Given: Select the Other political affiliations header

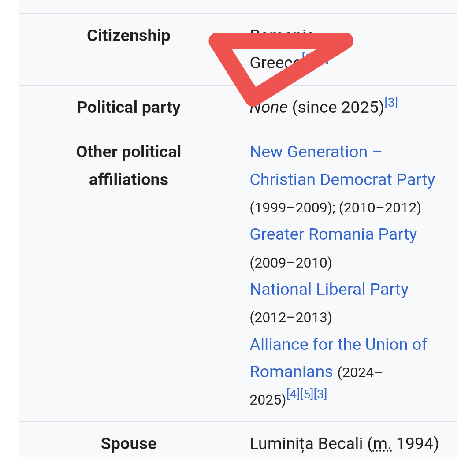Looking at the screenshot, I should (x=129, y=165).
